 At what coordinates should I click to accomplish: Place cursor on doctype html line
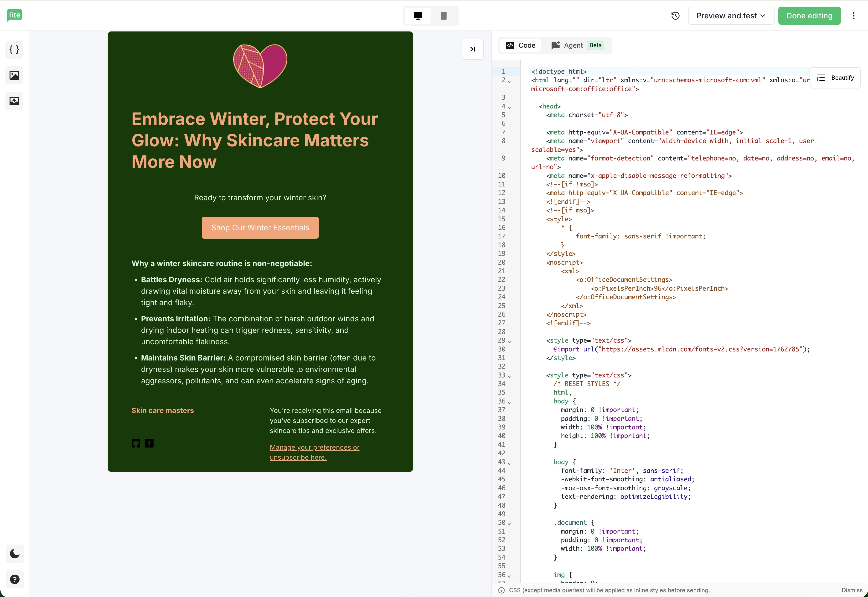point(558,72)
